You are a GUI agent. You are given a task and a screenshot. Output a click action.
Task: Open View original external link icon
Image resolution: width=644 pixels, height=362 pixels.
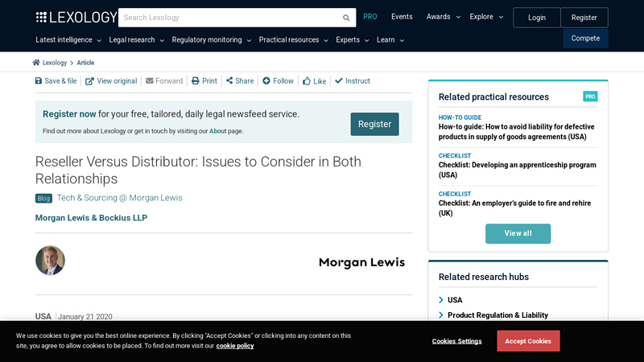pyautogui.click(x=89, y=81)
